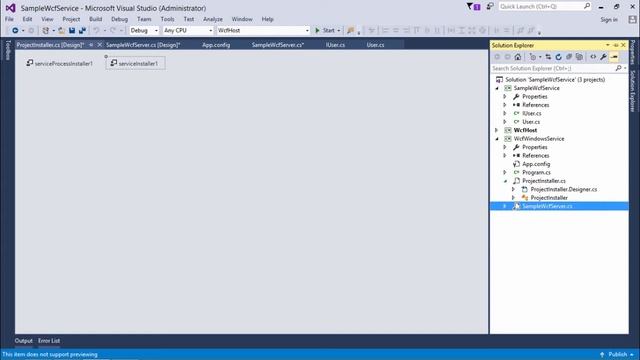Open the WcfHost startup project dropdown
This screenshot has width=640, height=360.
263,31
